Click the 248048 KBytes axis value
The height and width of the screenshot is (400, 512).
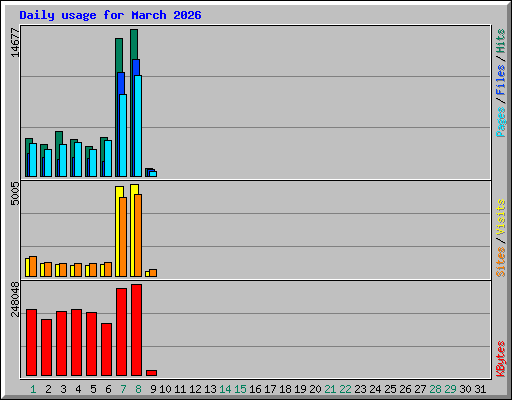(x=15, y=299)
